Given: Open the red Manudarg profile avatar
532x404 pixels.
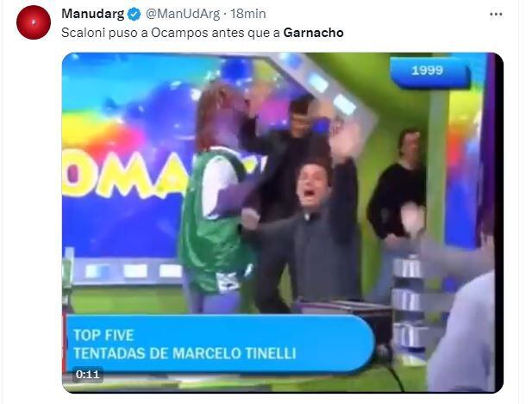Looking at the screenshot, I should coord(34,22).
